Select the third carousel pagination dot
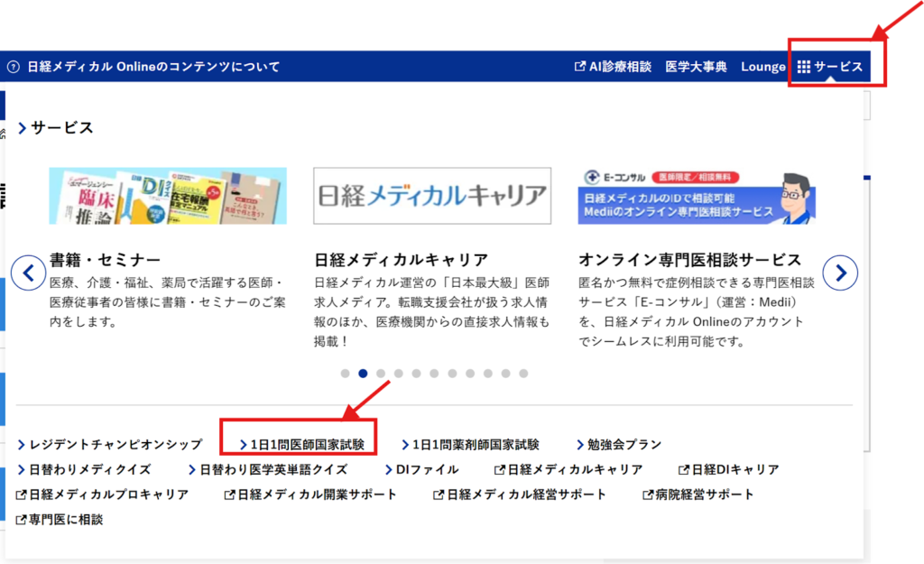 pyautogui.click(x=381, y=373)
